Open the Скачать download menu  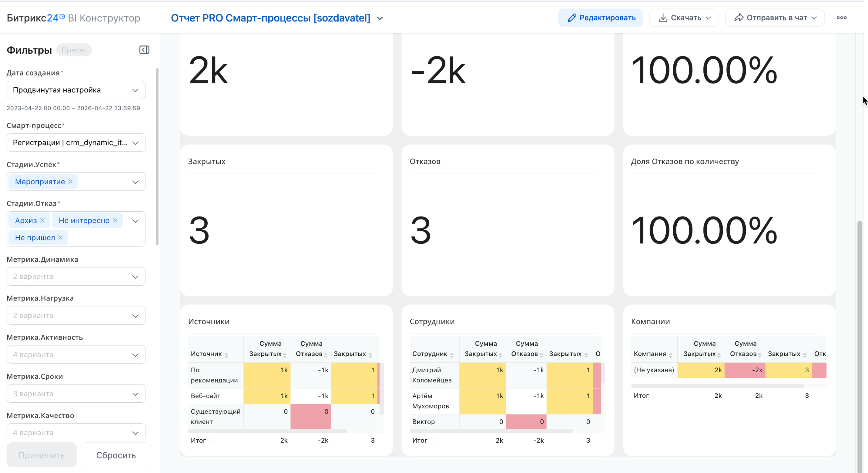point(684,18)
